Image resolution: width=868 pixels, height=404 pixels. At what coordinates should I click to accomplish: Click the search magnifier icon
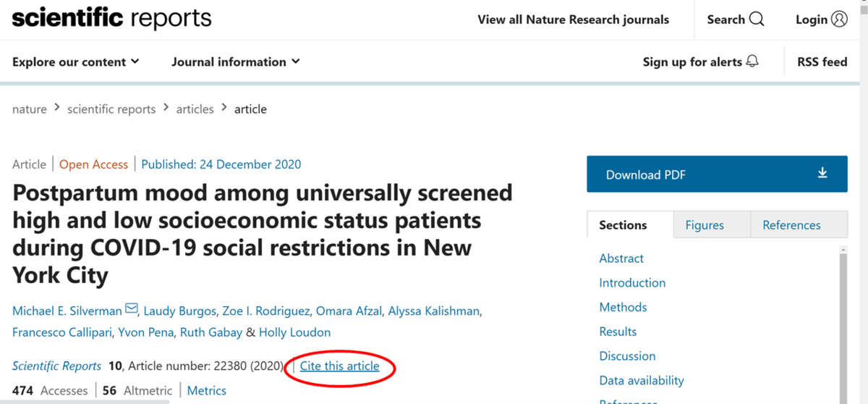[757, 20]
